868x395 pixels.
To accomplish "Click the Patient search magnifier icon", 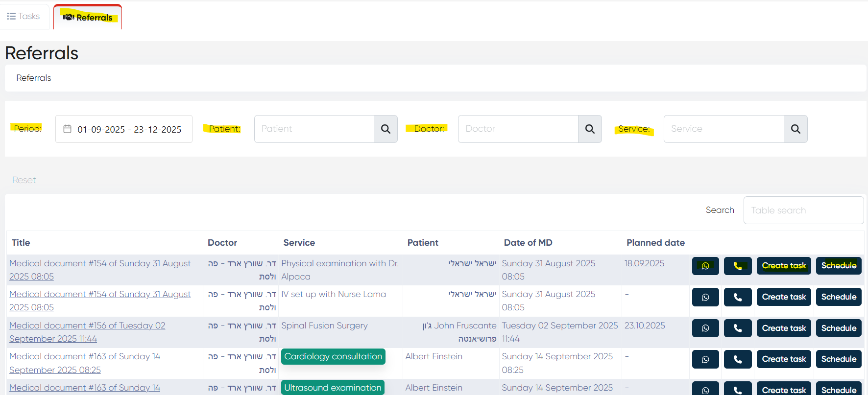I will pyautogui.click(x=386, y=129).
